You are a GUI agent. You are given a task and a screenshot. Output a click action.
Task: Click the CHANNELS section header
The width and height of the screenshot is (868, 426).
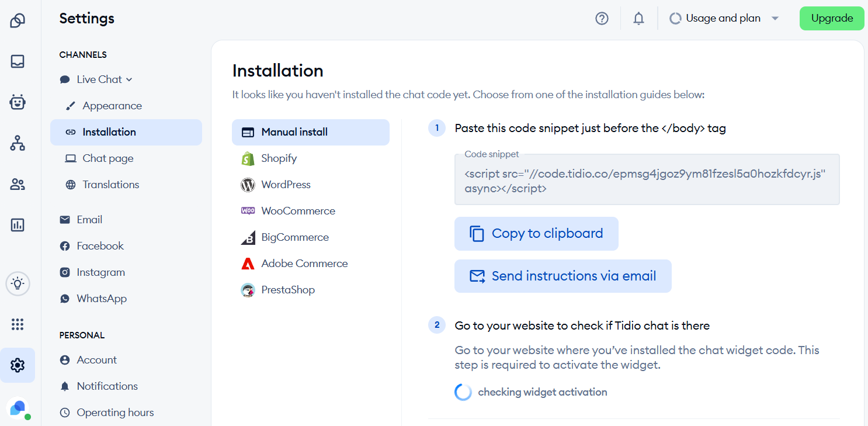[83, 55]
